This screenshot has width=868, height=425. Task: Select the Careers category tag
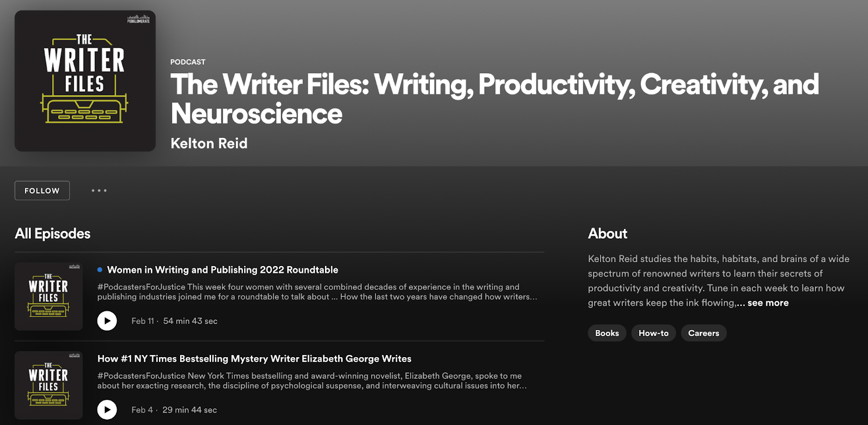(704, 333)
